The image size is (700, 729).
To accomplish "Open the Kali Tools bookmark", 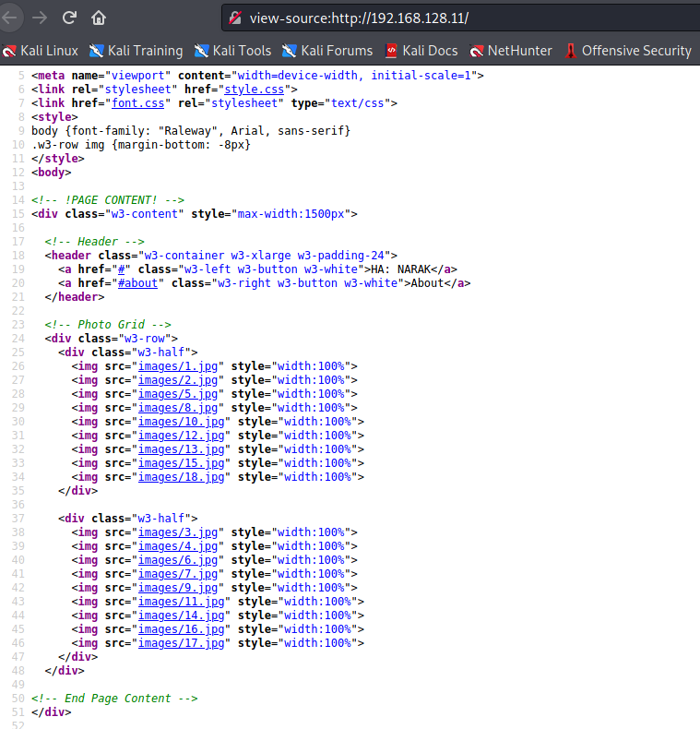I will pyautogui.click(x=232, y=51).
